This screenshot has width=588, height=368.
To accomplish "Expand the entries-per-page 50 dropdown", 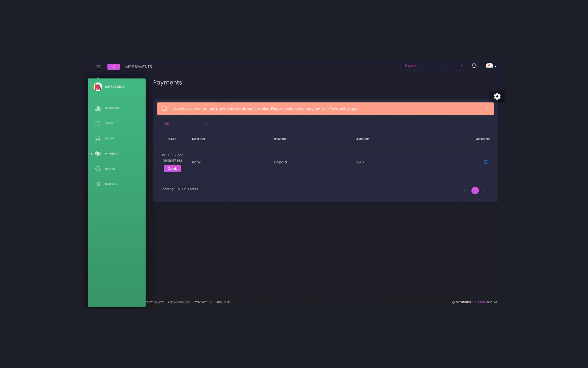I will pyautogui.click(x=186, y=124).
